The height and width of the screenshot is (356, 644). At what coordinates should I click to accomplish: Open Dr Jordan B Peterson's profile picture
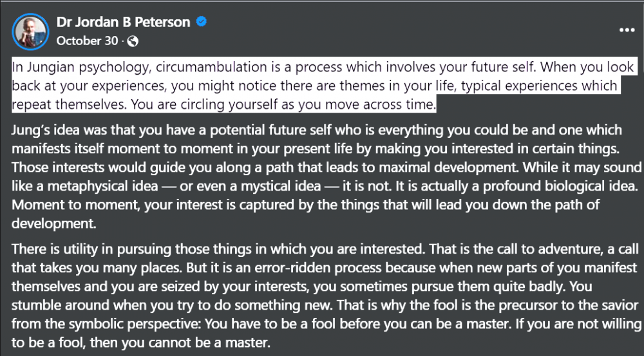pyautogui.click(x=30, y=31)
